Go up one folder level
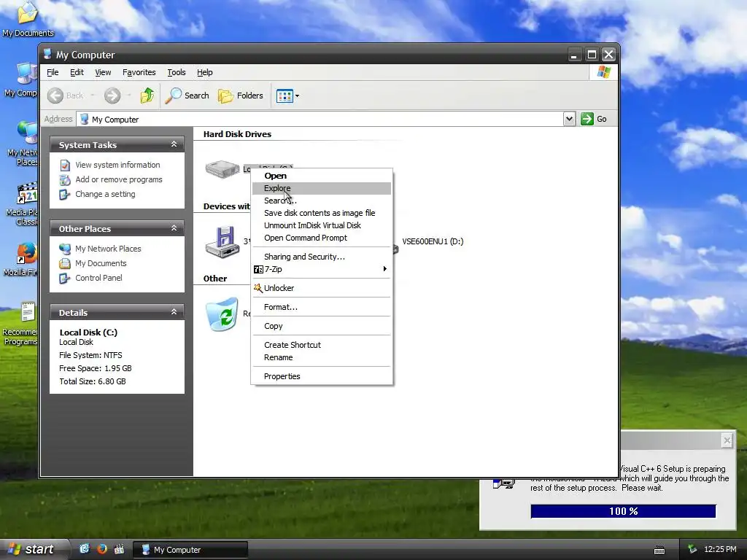The width and height of the screenshot is (747, 560). (147, 96)
